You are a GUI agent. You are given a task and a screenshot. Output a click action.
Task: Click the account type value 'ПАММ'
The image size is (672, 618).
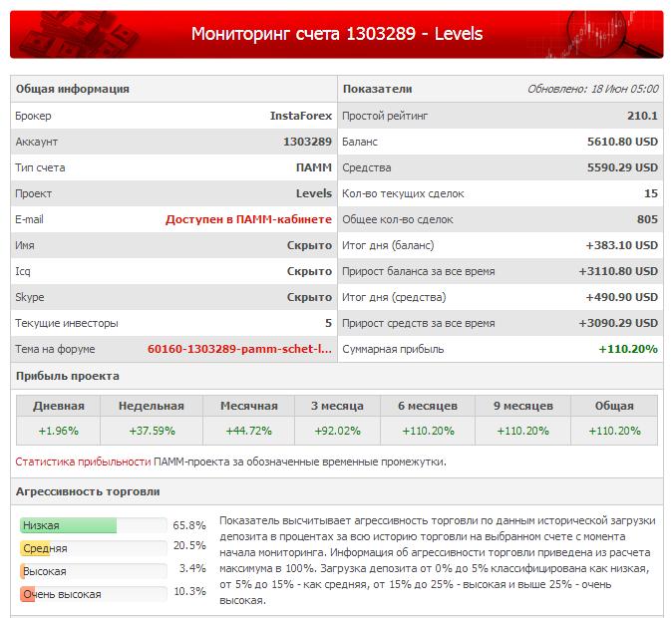point(314,167)
